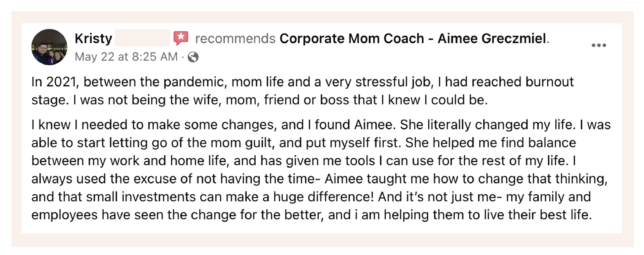The width and height of the screenshot is (644, 255).
Task: Open Corporate Mom Coach - Aimee Greczmiel page
Action: [413, 39]
